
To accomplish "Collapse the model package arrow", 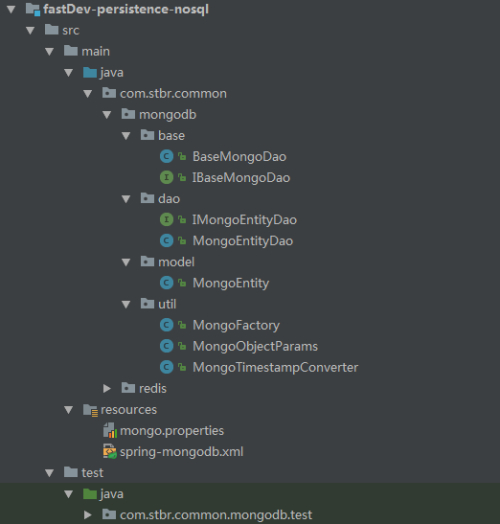I will 126,262.
